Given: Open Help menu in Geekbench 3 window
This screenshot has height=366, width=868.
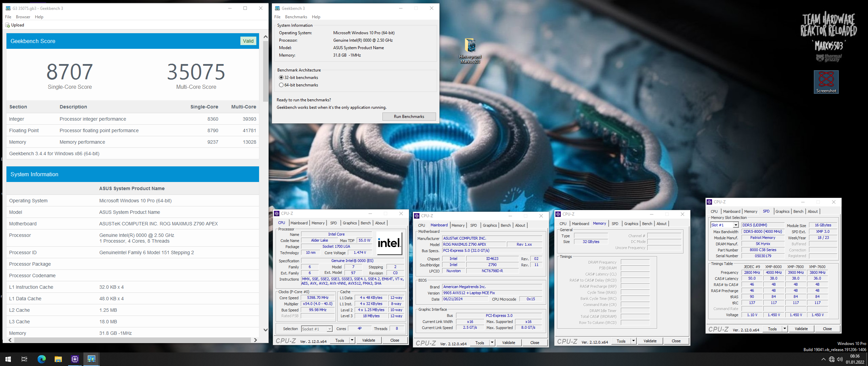Looking at the screenshot, I should pos(316,17).
